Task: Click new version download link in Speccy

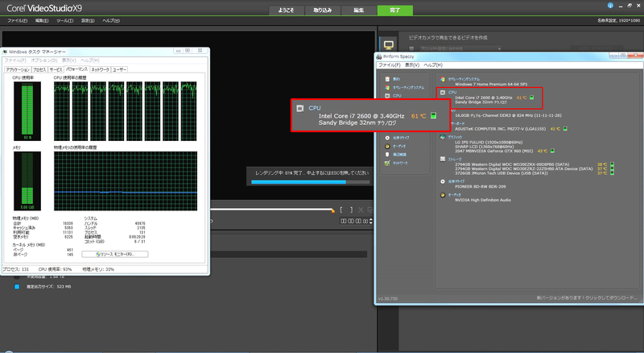Action: pos(588,297)
